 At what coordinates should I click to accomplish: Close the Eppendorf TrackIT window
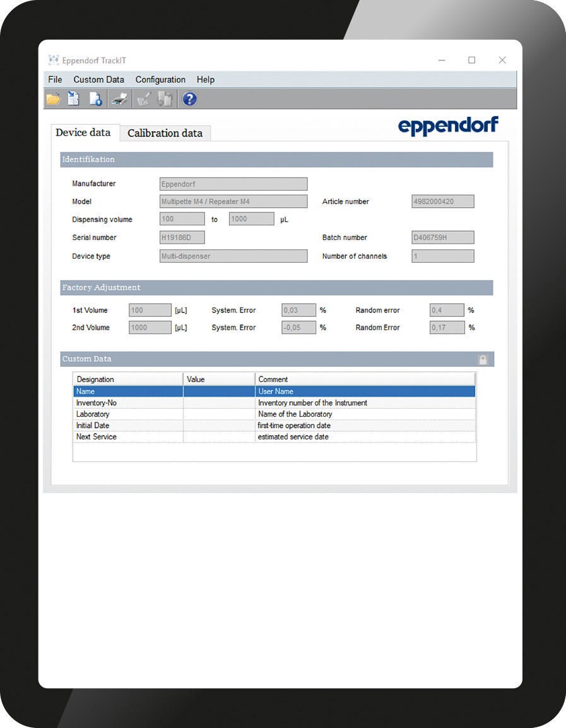click(x=502, y=60)
